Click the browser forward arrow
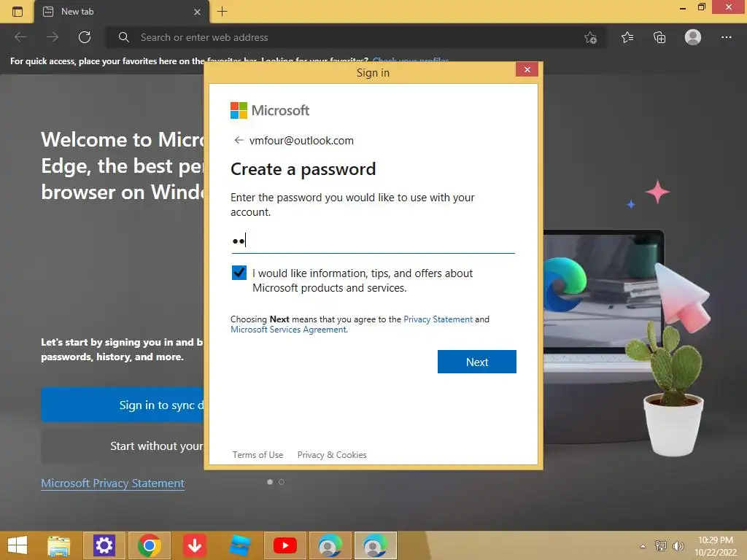 click(x=53, y=37)
